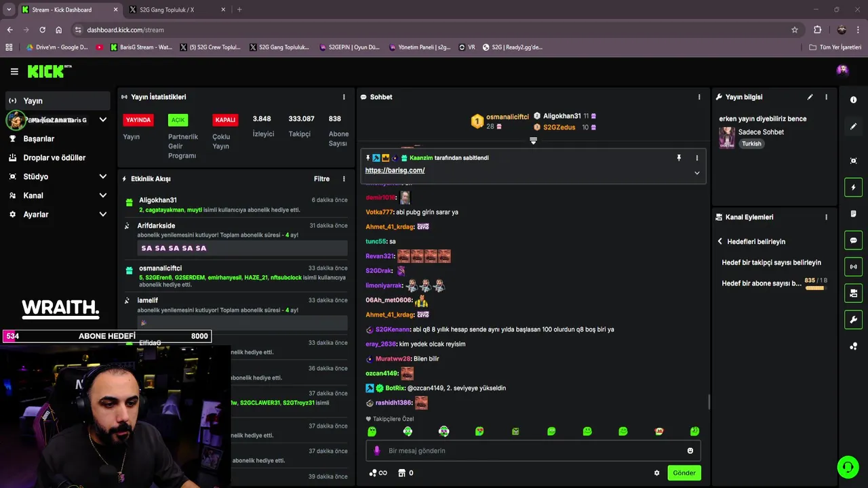Select Hedef bir takipçi sayısı belirleyin
The height and width of the screenshot is (488, 868).
771,262
